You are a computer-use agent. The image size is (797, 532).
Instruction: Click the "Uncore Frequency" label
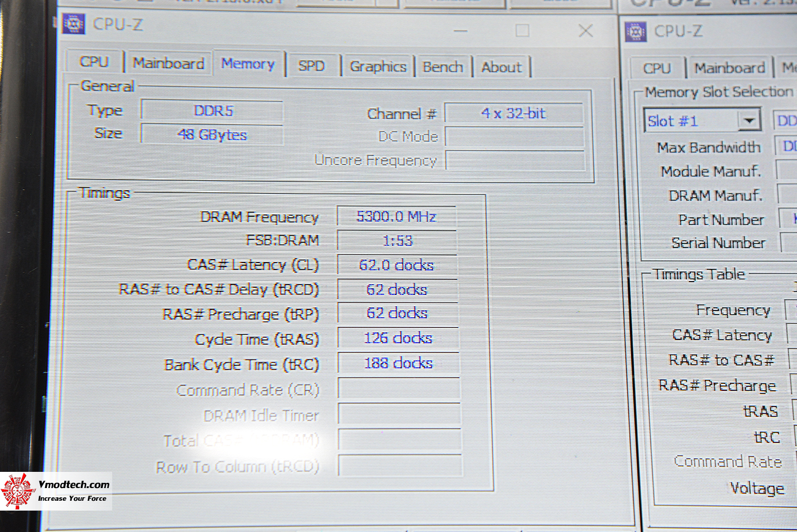tap(376, 160)
